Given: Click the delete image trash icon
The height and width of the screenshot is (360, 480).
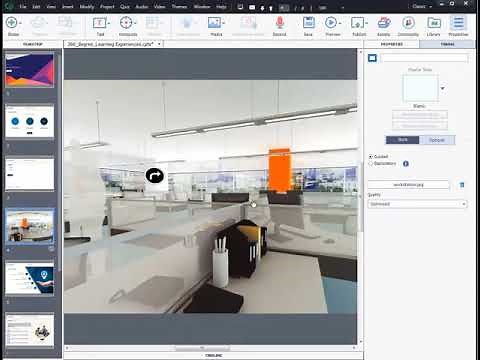Looking at the screenshot, I should pos(462,185).
